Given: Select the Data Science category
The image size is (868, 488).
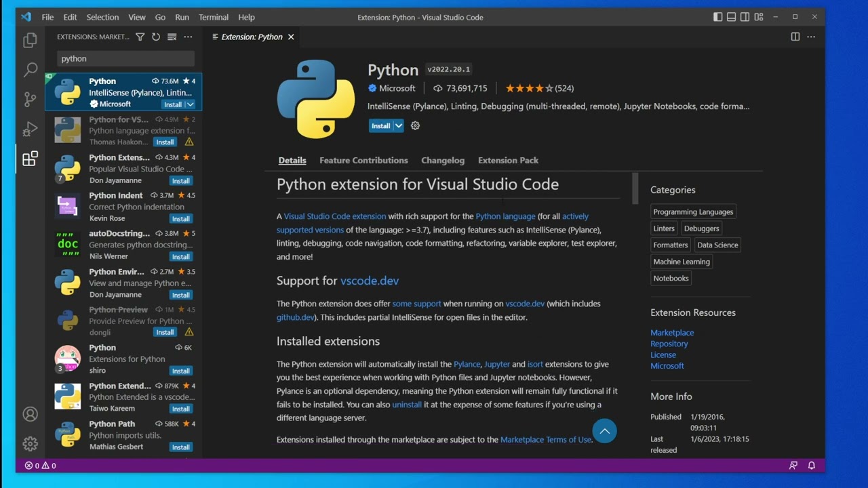Looking at the screenshot, I should tap(717, 245).
